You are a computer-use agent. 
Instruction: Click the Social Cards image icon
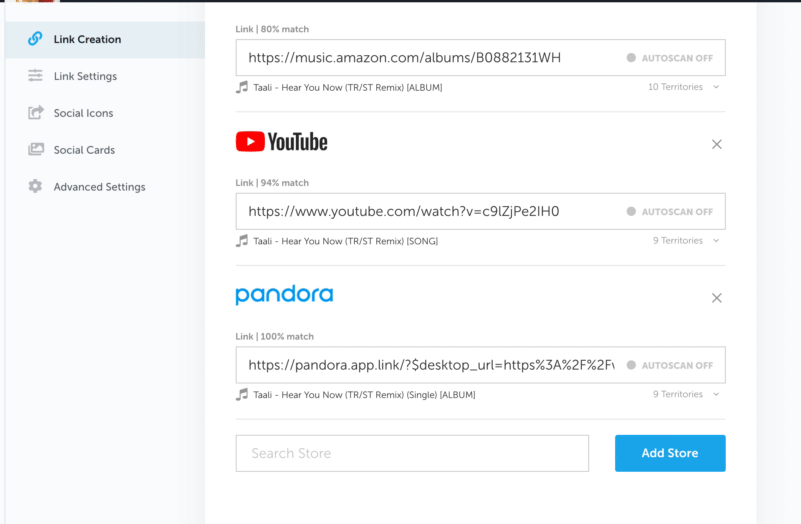(35, 149)
